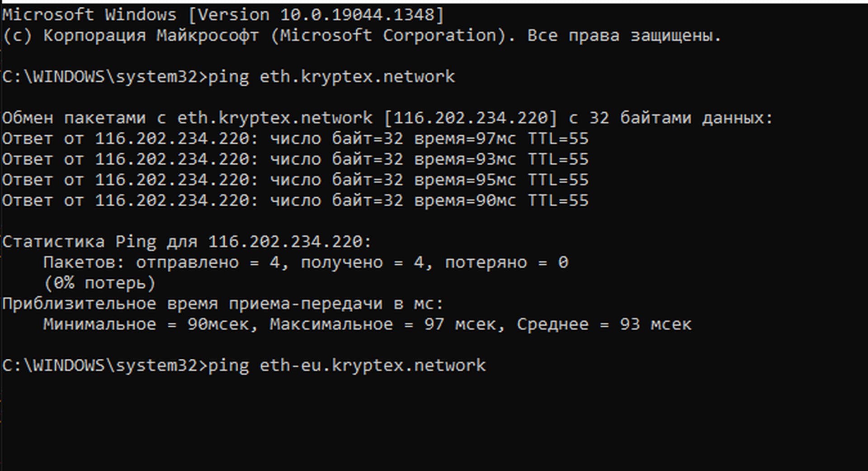Click the "получено = 4" packets received text
This screenshot has height=471, width=868.
point(362,263)
